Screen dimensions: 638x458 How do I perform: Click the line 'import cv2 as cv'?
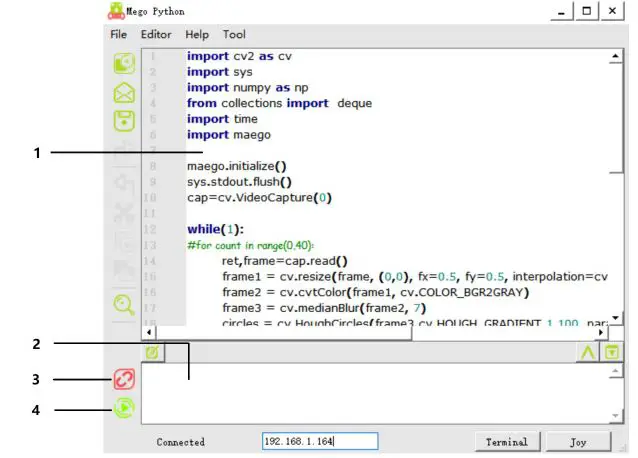(x=239, y=56)
